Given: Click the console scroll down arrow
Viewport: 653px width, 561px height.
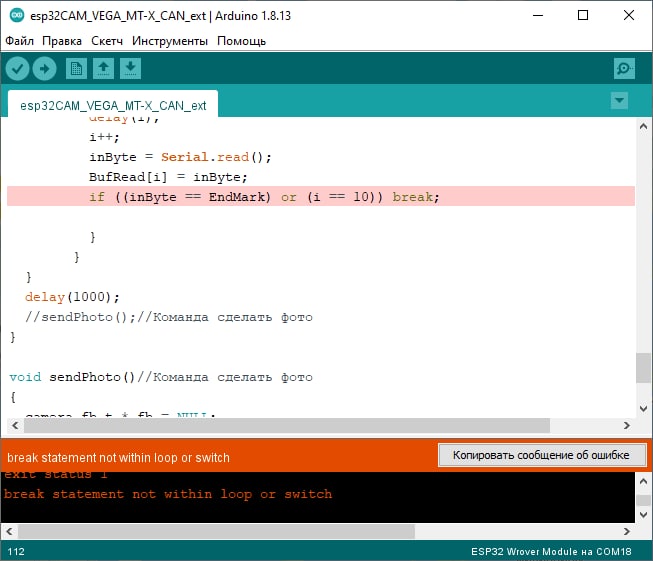Looking at the screenshot, I should (x=643, y=515).
